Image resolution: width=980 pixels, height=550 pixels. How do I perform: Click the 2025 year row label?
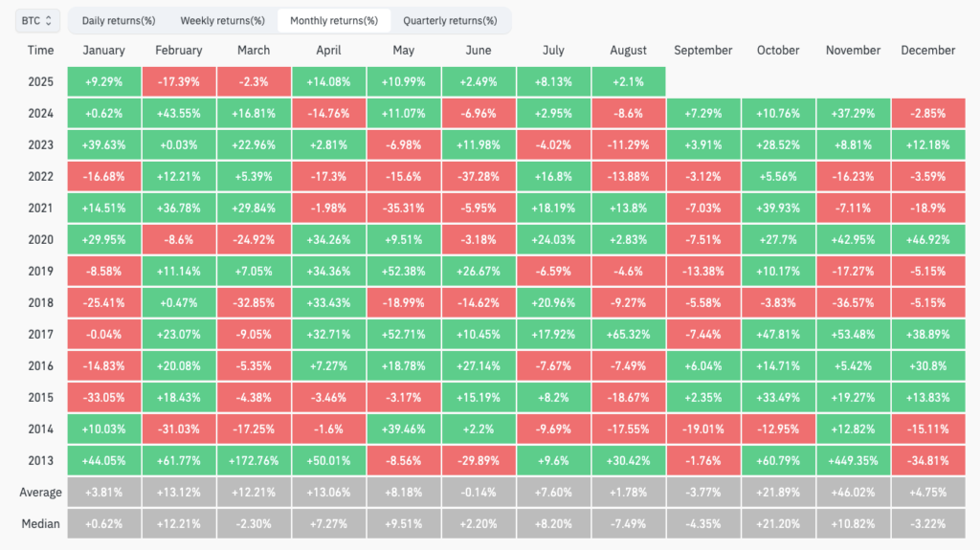(x=40, y=81)
